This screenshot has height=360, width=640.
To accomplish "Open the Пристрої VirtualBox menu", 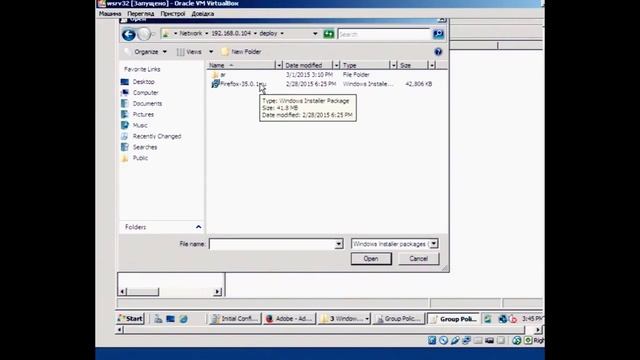I will tap(173, 14).
